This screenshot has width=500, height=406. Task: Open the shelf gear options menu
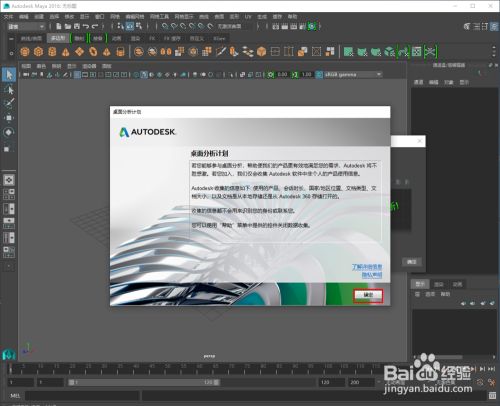(x=11, y=53)
